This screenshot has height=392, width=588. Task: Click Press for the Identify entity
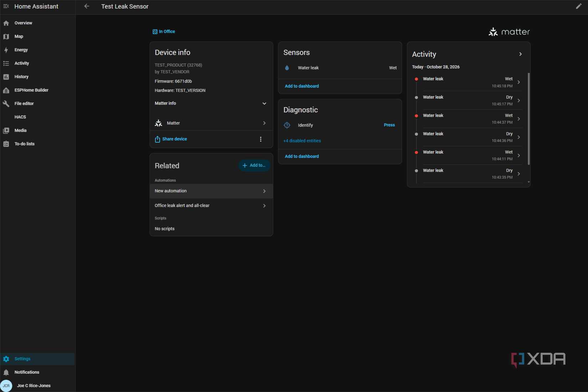coord(389,125)
